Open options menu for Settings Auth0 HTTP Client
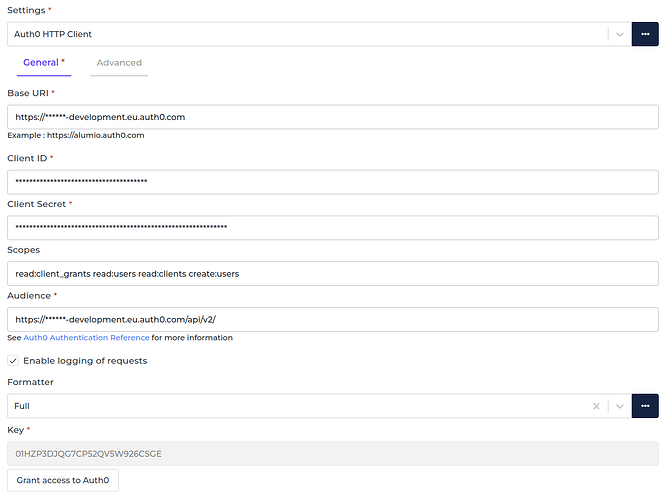Viewport: 670px width, 499px height. pyautogui.click(x=645, y=34)
